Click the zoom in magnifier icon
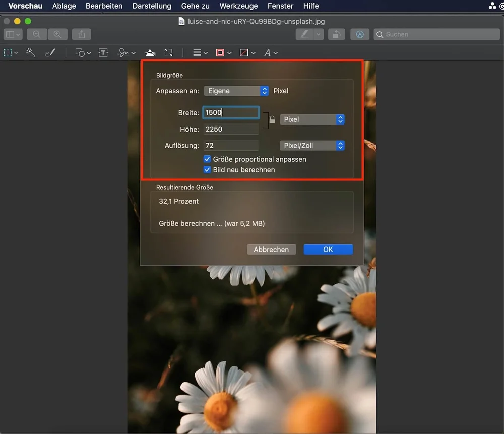The height and width of the screenshot is (434, 504). pyautogui.click(x=57, y=34)
